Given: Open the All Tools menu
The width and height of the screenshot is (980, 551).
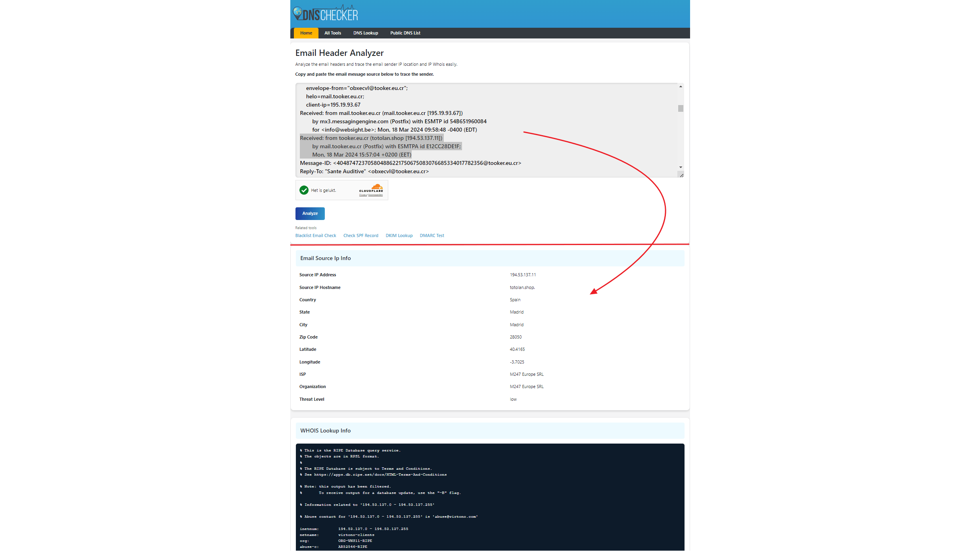Looking at the screenshot, I should pos(332,33).
